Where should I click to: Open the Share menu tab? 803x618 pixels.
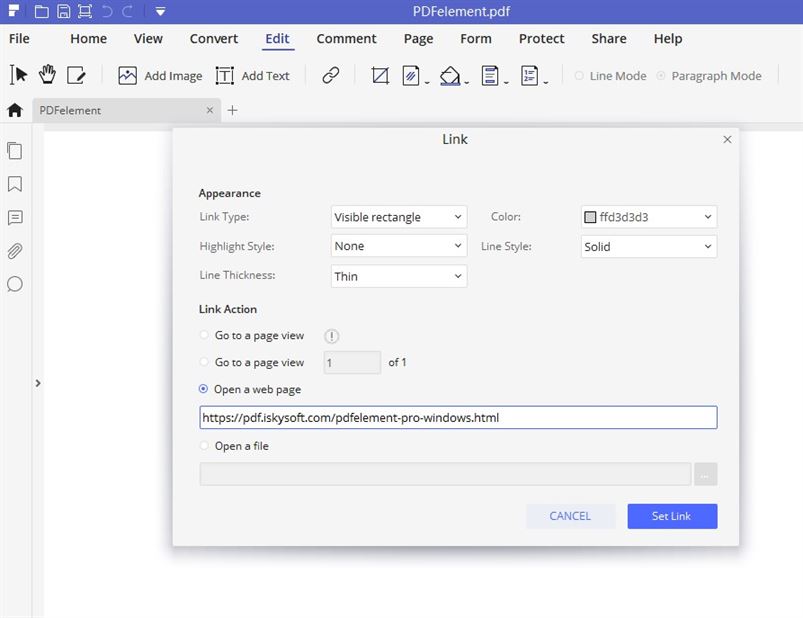point(609,39)
